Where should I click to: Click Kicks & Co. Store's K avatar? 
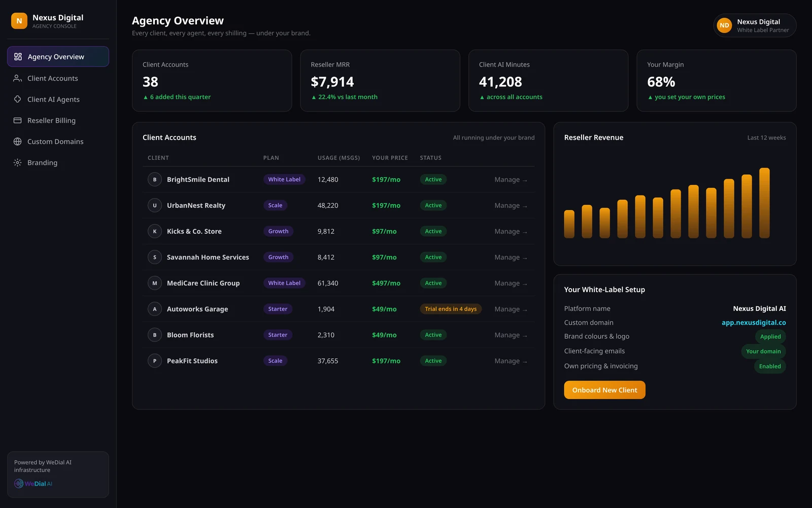coord(155,231)
